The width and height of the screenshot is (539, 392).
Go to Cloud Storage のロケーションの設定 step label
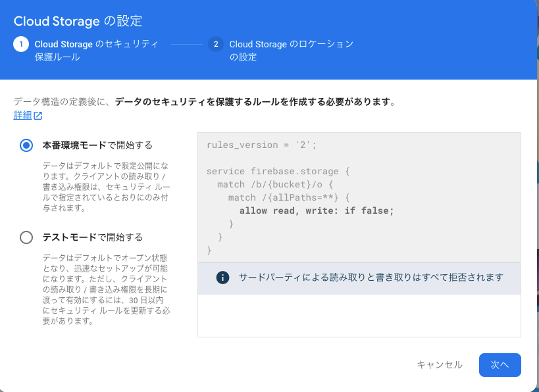click(x=291, y=51)
